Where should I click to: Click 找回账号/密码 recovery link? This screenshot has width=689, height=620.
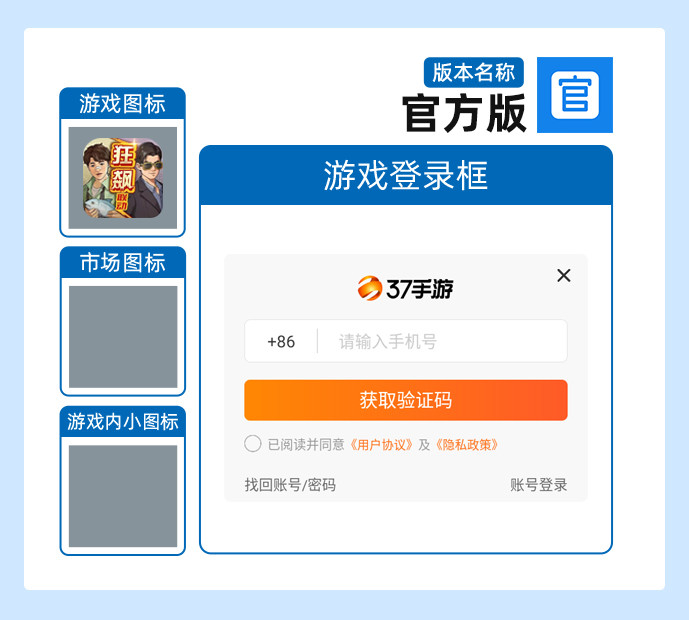[x=290, y=485]
